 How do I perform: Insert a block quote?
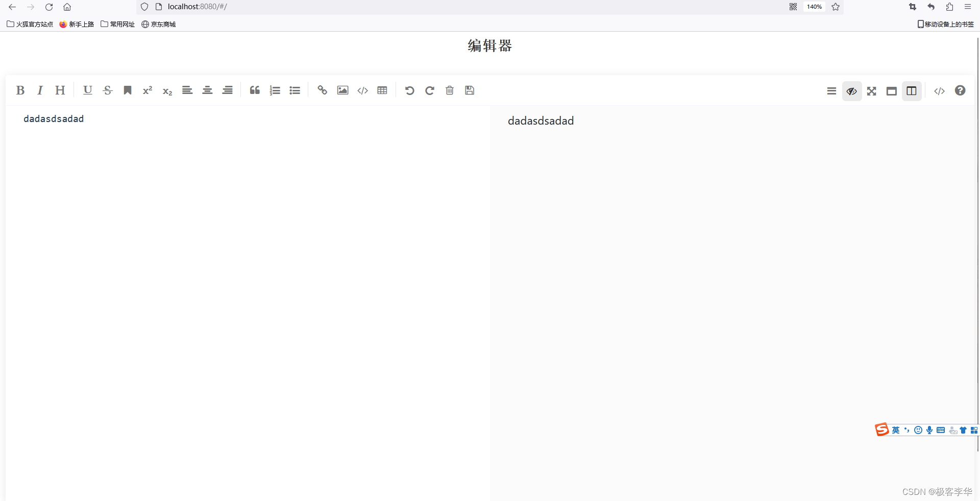point(255,90)
